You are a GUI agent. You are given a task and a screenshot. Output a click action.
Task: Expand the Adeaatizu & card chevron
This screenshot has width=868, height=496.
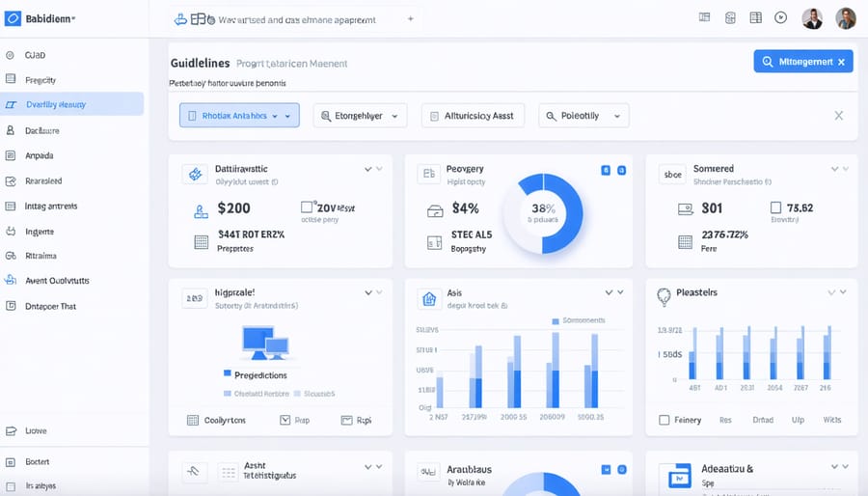(835, 467)
